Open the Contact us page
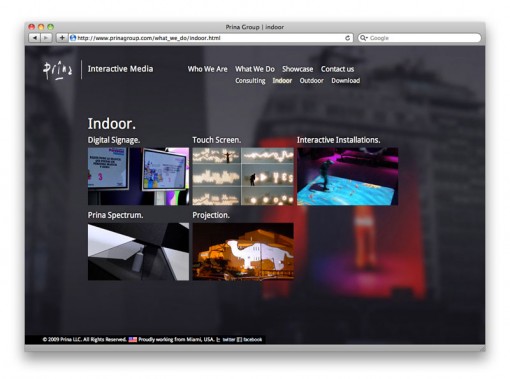 click(x=337, y=69)
